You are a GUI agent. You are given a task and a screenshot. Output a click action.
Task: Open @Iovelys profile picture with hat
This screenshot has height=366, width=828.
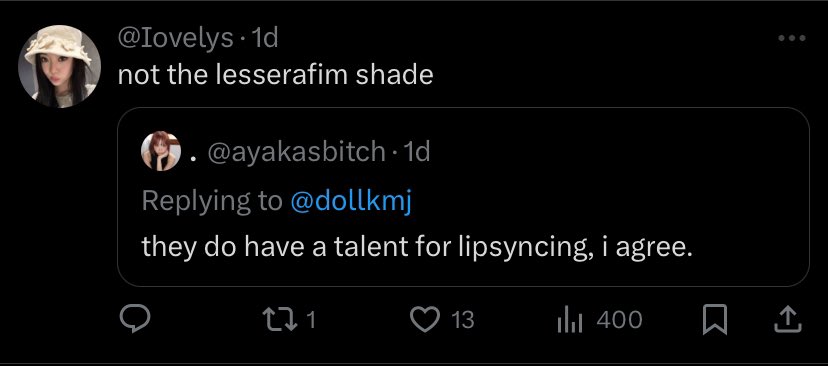60,67
